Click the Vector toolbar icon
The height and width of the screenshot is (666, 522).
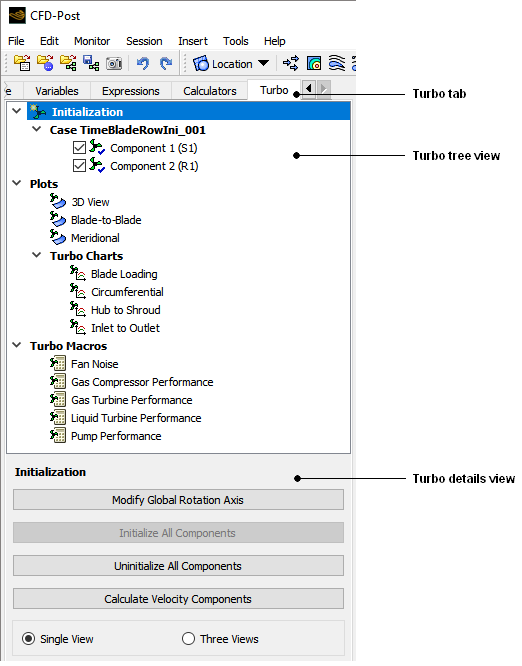pos(291,63)
